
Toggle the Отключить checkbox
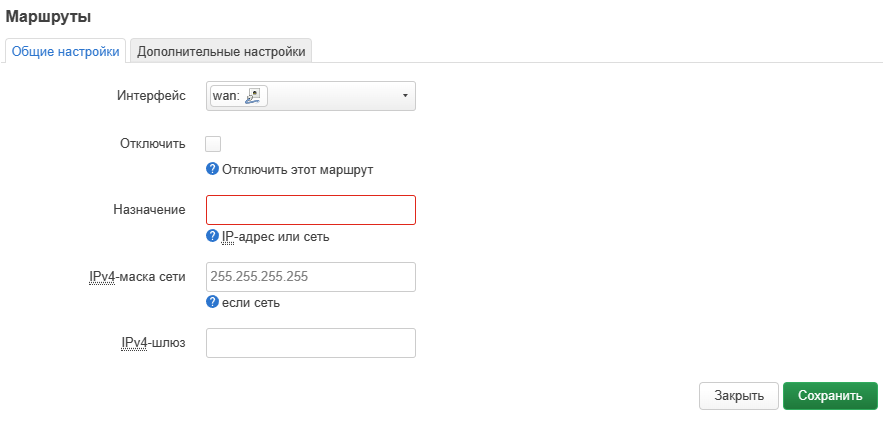click(213, 144)
